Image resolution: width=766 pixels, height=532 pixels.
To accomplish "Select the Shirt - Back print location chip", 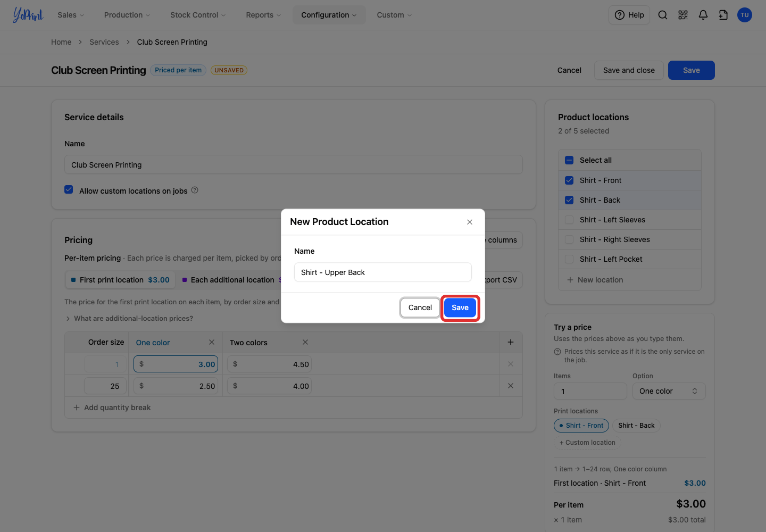I will pos(637,426).
